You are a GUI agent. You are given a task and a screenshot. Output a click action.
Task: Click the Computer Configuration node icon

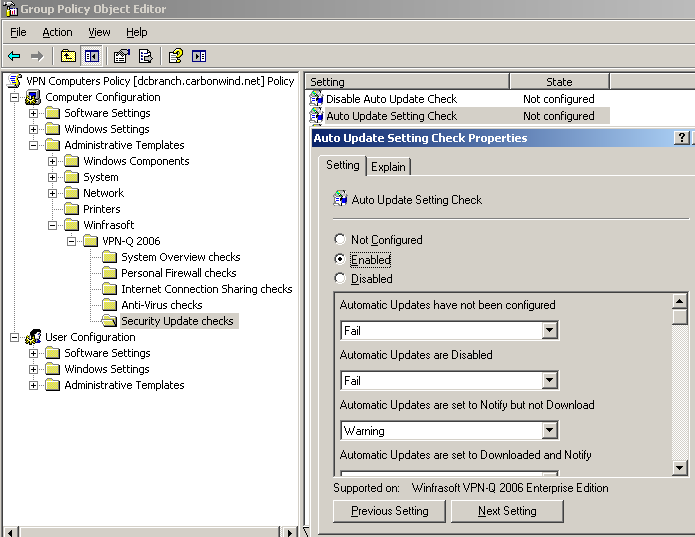click(33, 97)
